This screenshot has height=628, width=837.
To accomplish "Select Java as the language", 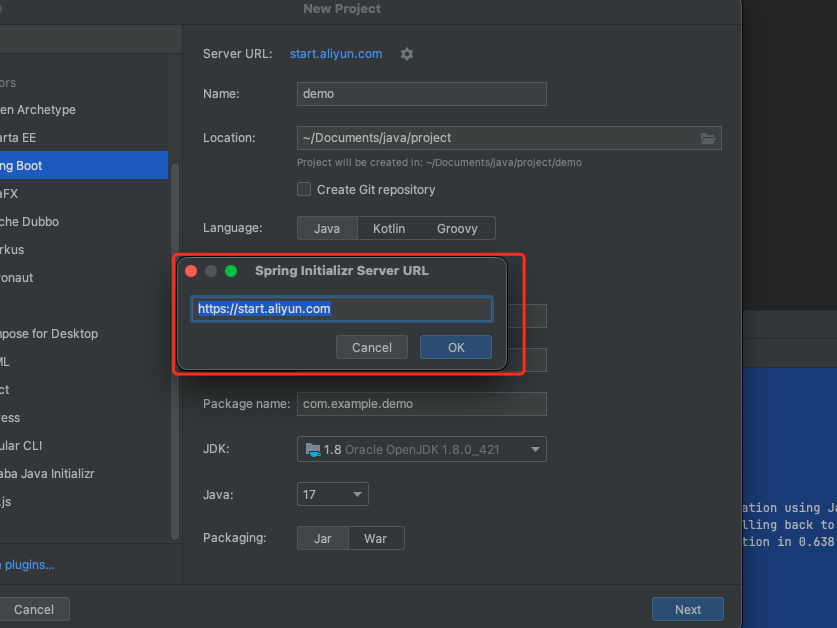I will click(327, 229).
